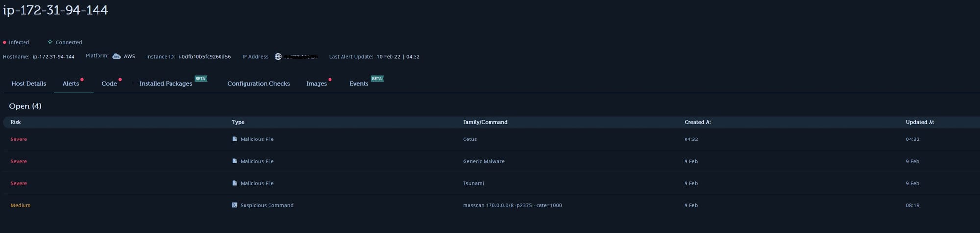Click the Family/Command column header

click(x=485, y=122)
